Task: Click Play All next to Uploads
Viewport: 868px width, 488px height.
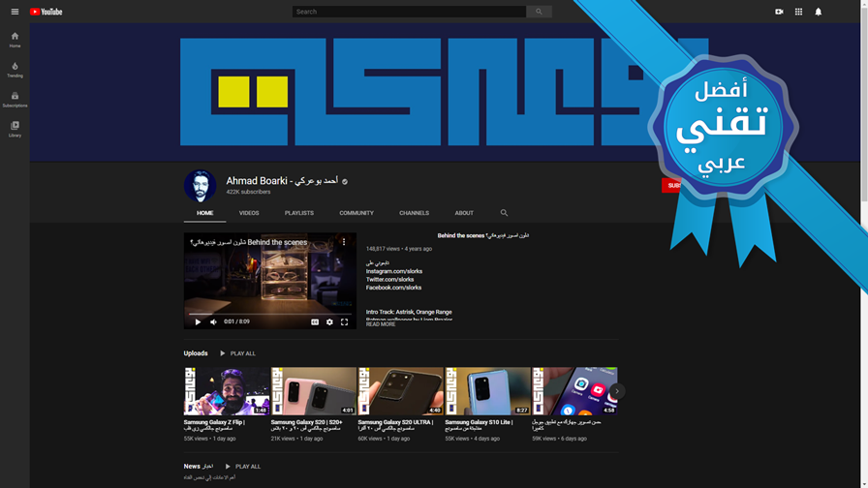Action: (x=237, y=353)
